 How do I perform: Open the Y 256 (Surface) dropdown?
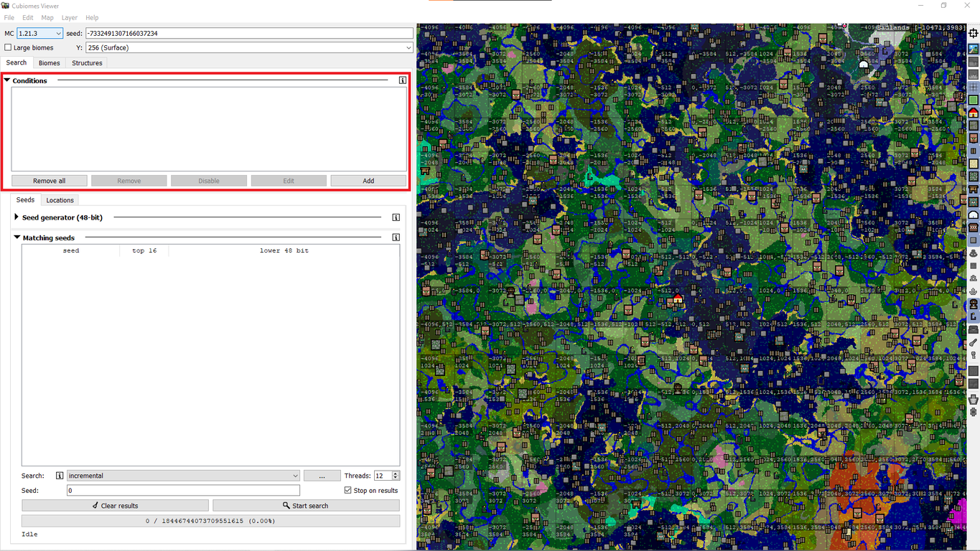pyautogui.click(x=249, y=47)
